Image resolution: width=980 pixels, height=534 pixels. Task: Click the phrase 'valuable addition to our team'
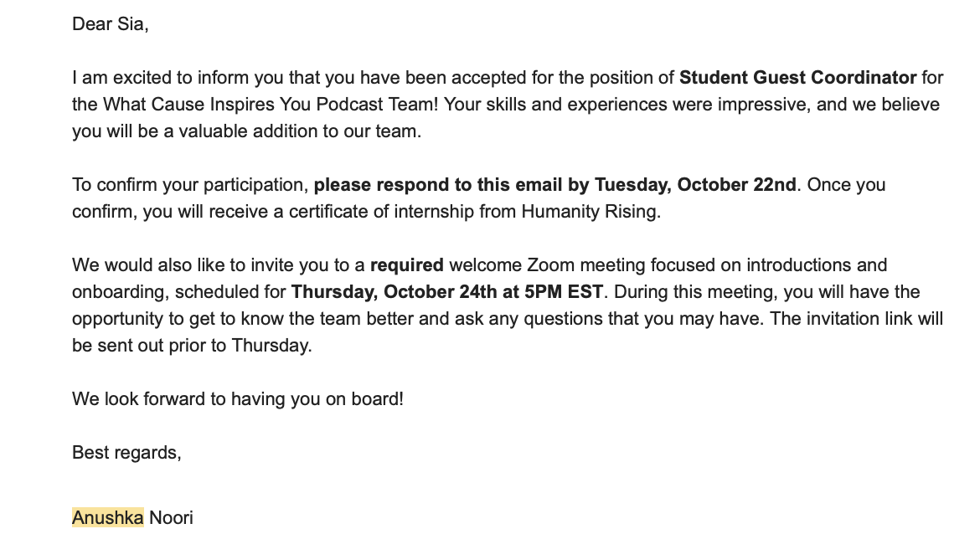297,131
